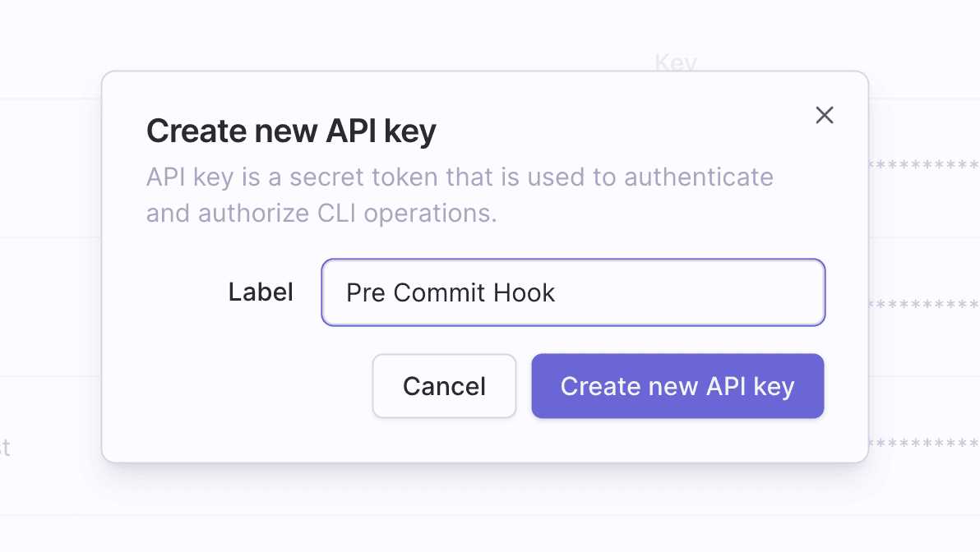
Task: Click the Key column header behind the dialog
Action: click(675, 63)
